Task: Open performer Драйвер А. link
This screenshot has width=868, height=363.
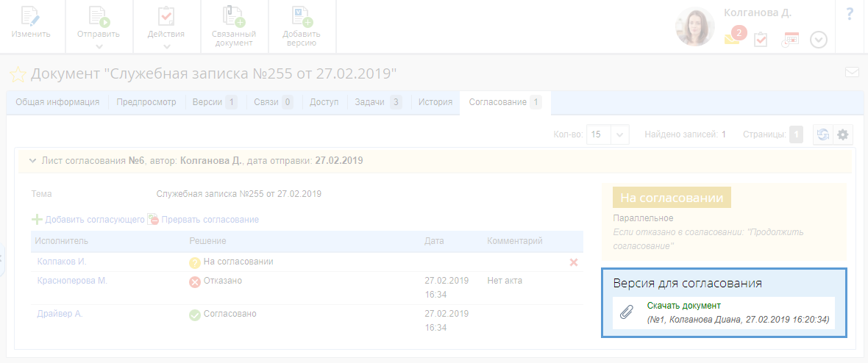Action: click(x=60, y=314)
